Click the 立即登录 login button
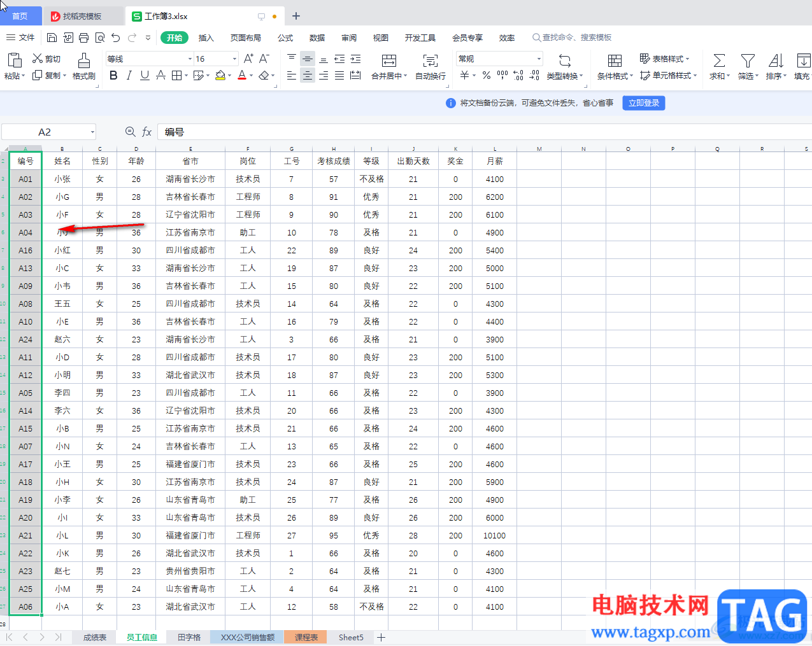 [x=644, y=103]
